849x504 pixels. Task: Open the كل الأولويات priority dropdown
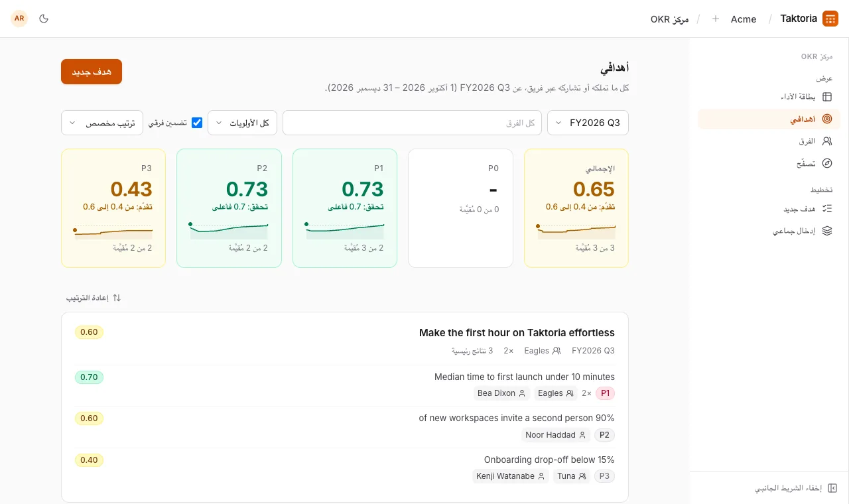(242, 123)
